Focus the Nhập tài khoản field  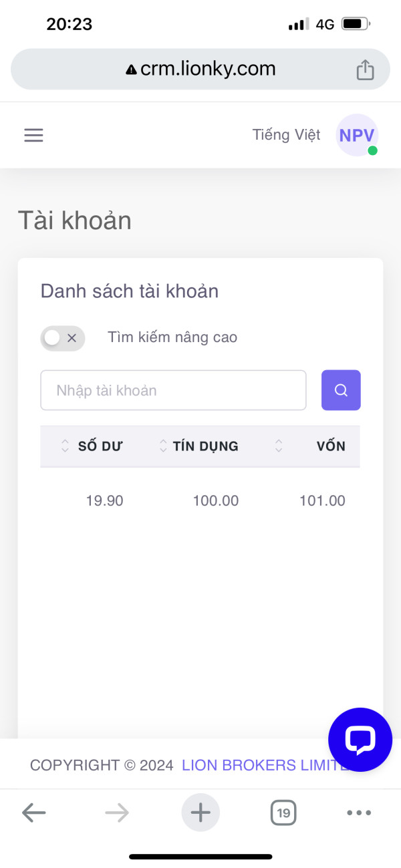(x=173, y=390)
